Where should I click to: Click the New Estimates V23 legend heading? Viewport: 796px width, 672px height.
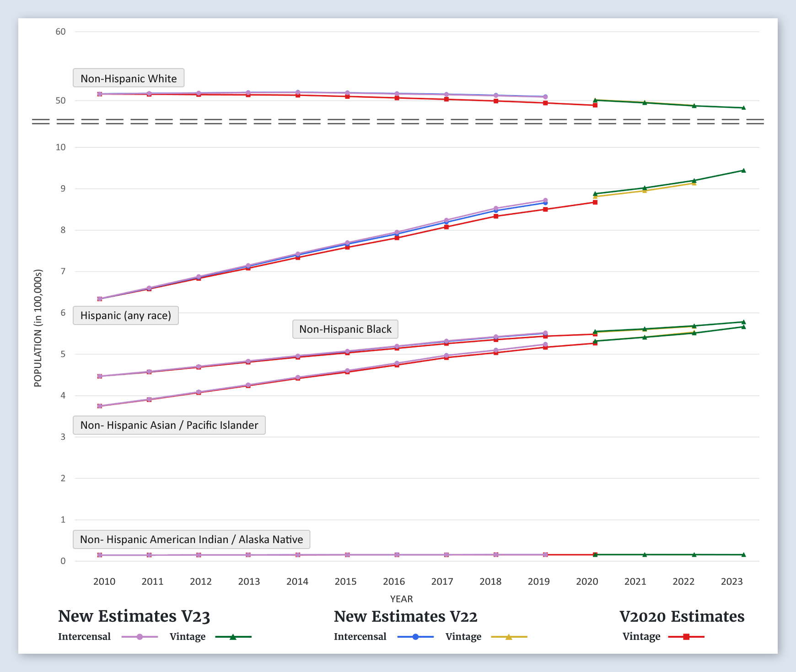click(134, 616)
